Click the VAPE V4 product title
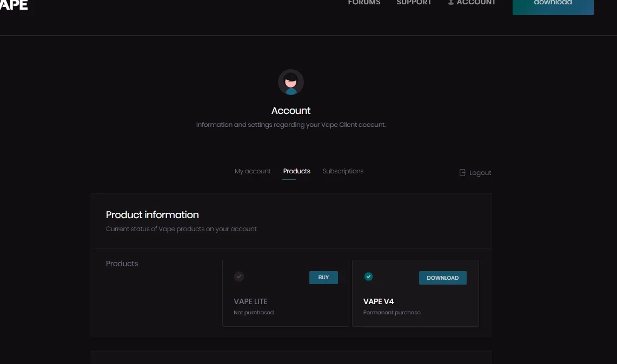Image resolution: width=617 pixels, height=364 pixels. (x=379, y=301)
